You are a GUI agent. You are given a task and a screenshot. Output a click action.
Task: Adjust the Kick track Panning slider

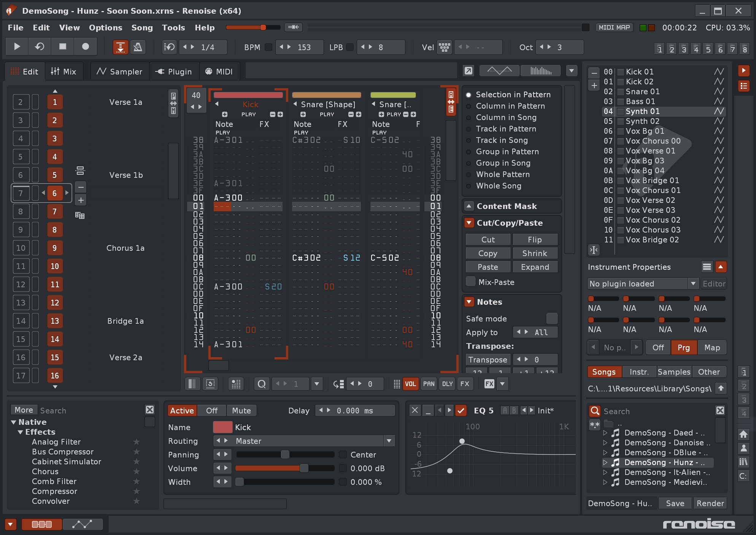click(x=285, y=454)
